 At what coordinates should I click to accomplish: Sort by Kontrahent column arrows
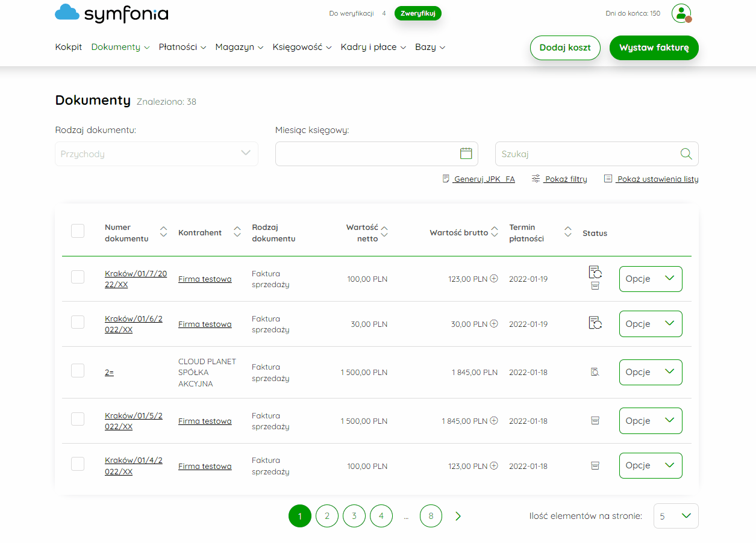click(237, 232)
